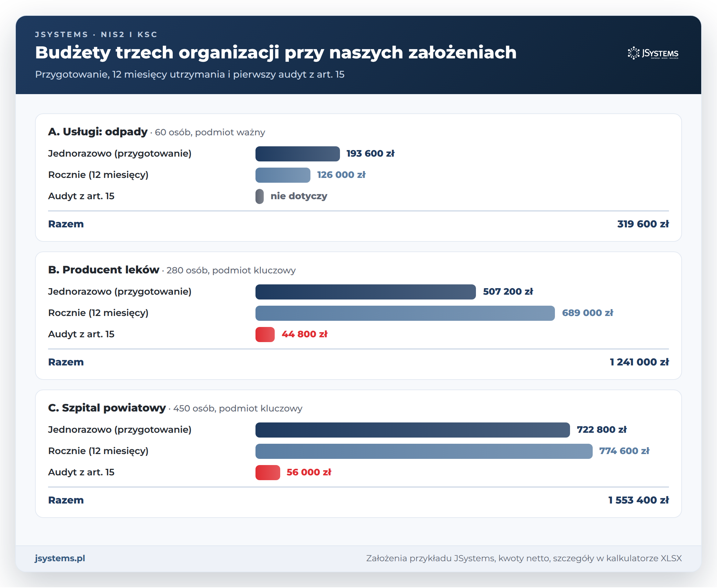717x588 pixels.
Task: Select the total '1 553 400 zł'
Action: pyautogui.click(x=639, y=500)
